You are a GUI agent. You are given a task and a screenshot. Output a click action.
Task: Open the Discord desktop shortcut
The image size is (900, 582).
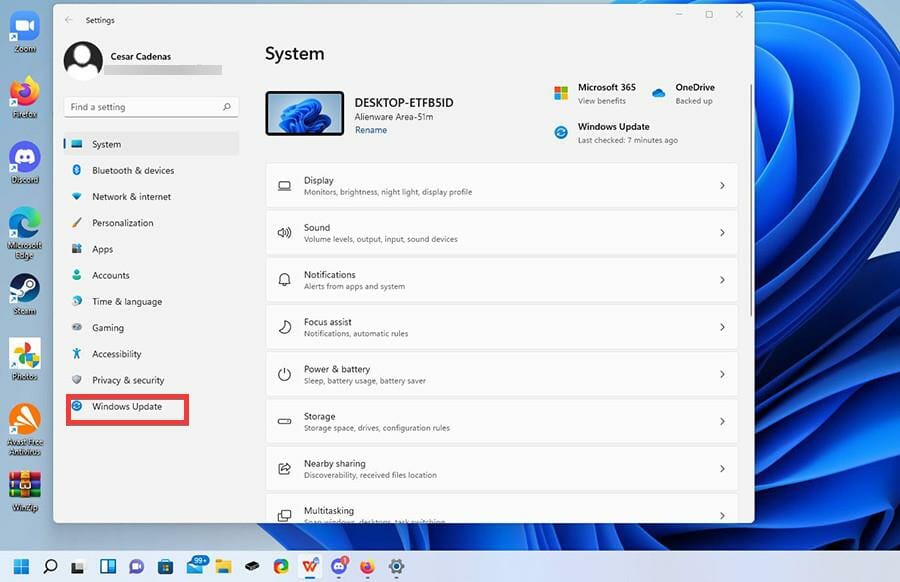pyautogui.click(x=25, y=163)
